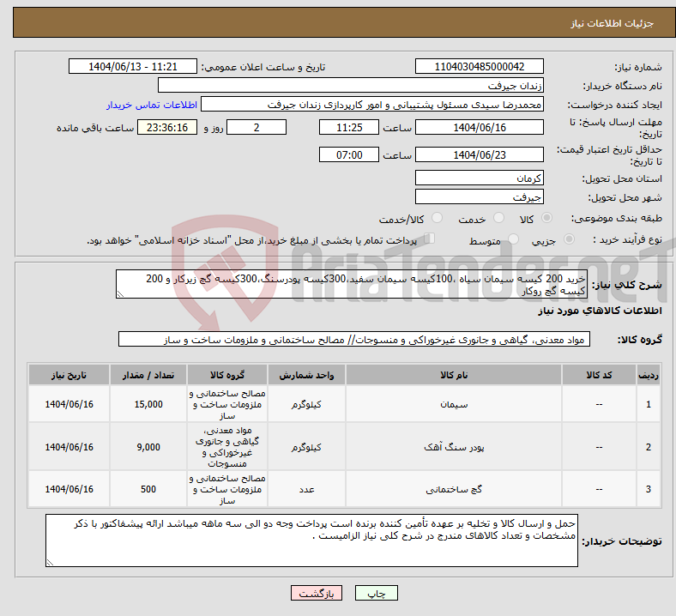This screenshot has width=676, height=616.
Task: Click the توضیحات خریدار label
Action: 622,541
